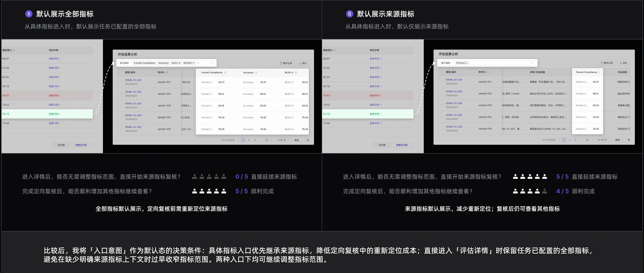The height and width of the screenshot is (273, 644).
Task: Open 显示指标 dropdown arrow in panel A
Action: (x=212, y=63)
